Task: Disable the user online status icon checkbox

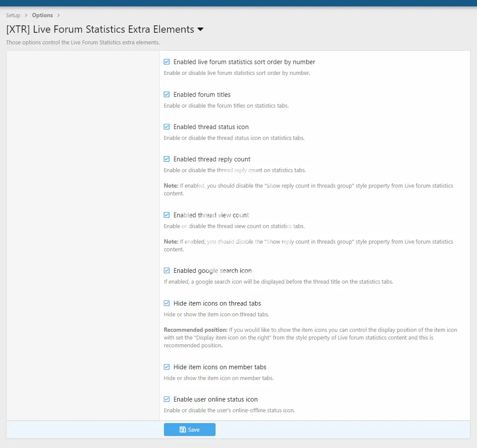Action: (x=167, y=399)
